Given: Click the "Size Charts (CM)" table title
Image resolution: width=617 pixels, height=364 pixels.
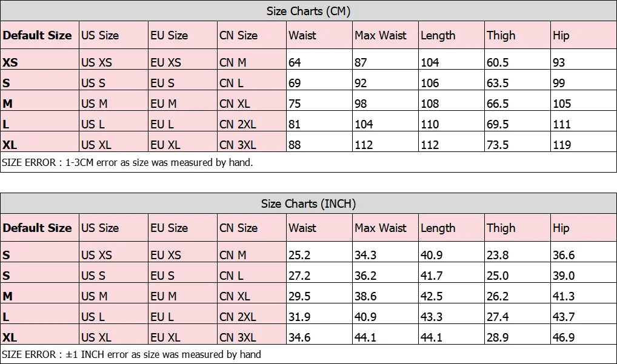Looking at the screenshot, I should [308, 11].
